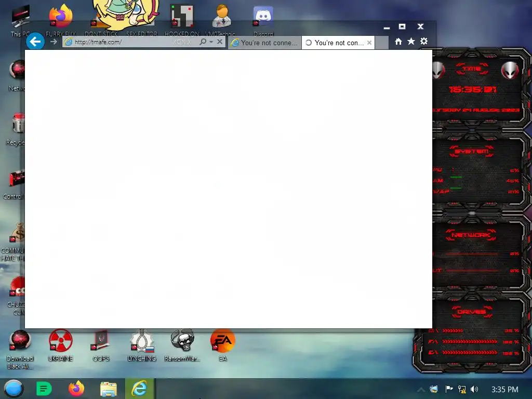Expand the hidden tray icons chevron
Screen dimensions: 532x399
(421, 390)
